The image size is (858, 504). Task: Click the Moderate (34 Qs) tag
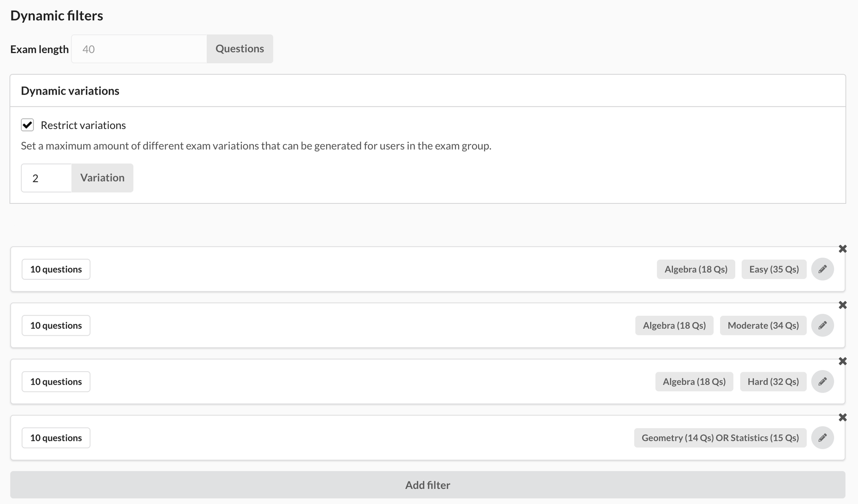763,325
